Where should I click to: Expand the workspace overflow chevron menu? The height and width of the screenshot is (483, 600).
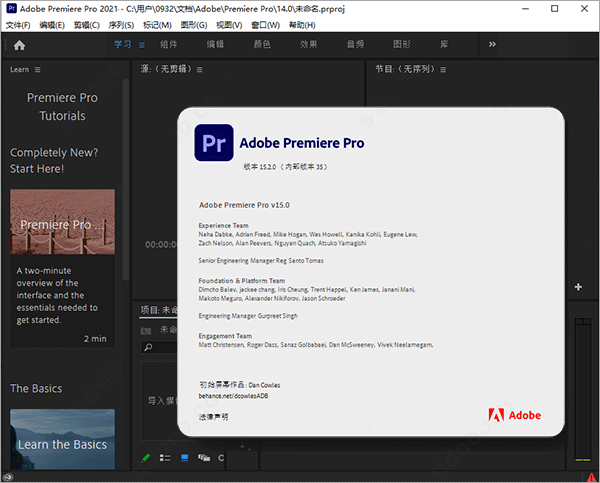point(492,45)
